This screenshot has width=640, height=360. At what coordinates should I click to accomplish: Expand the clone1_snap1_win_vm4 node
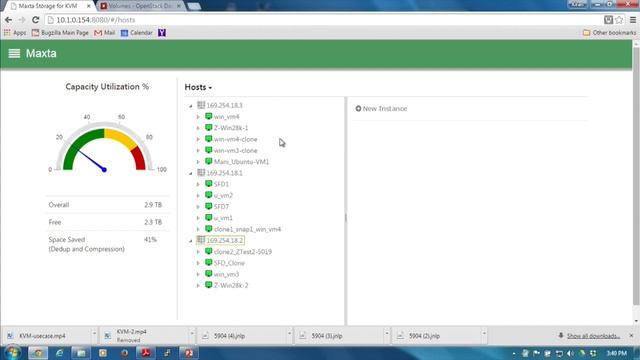pos(198,229)
